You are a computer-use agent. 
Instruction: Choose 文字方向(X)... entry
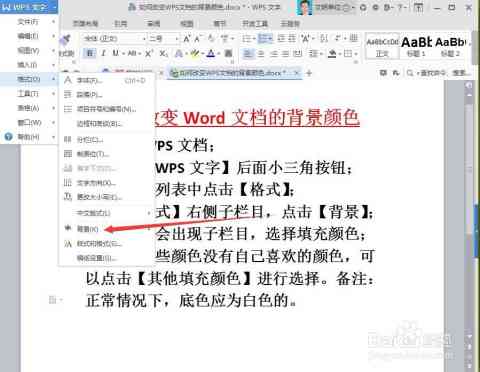pyautogui.click(x=107, y=183)
